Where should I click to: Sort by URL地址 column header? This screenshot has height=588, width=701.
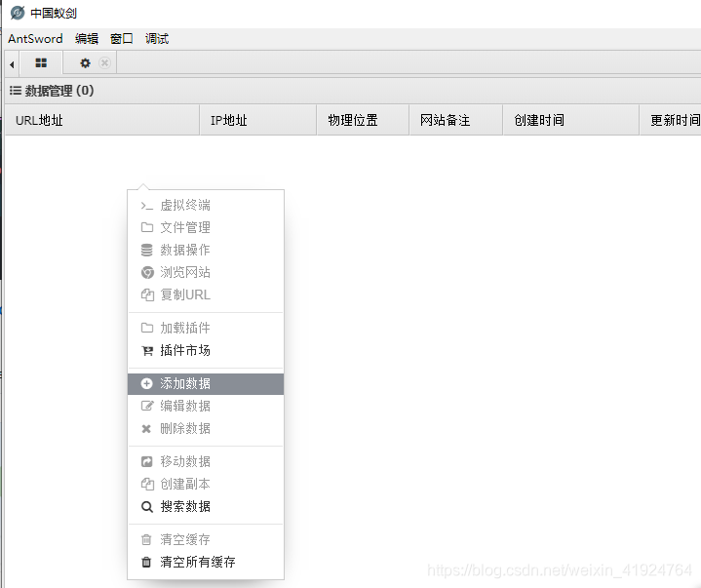[102, 120]
